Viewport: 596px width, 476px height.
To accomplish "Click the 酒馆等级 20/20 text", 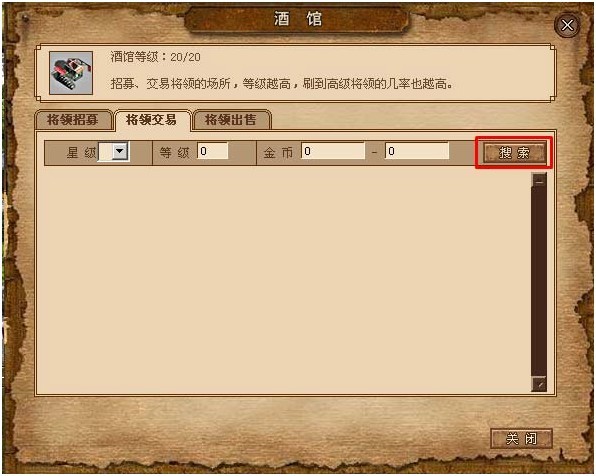I will click(155, 57).
